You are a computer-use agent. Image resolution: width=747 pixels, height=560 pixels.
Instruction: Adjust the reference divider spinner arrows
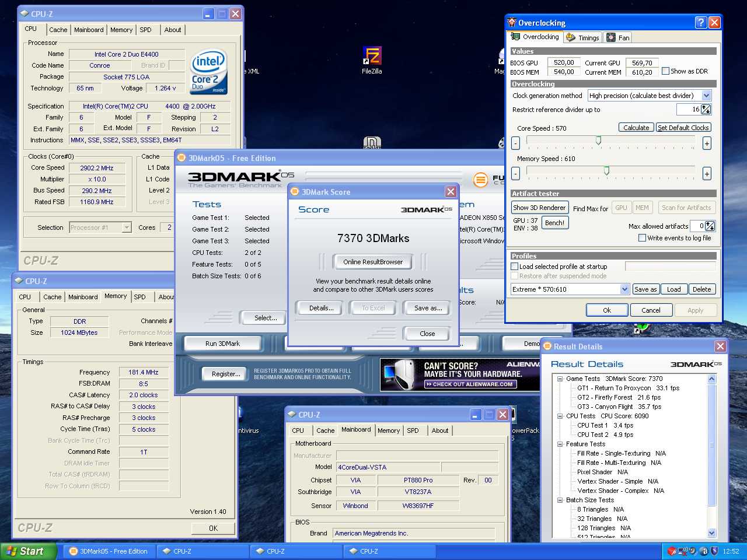point(706,110)
